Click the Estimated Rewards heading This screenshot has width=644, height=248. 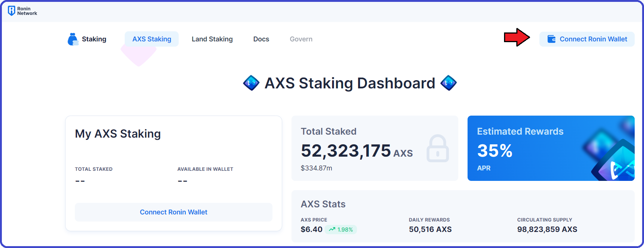pyautogui.click(x=520, y=131)
